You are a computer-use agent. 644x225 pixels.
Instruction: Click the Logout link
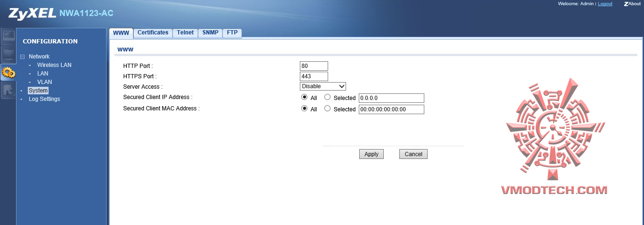point(605,4)
